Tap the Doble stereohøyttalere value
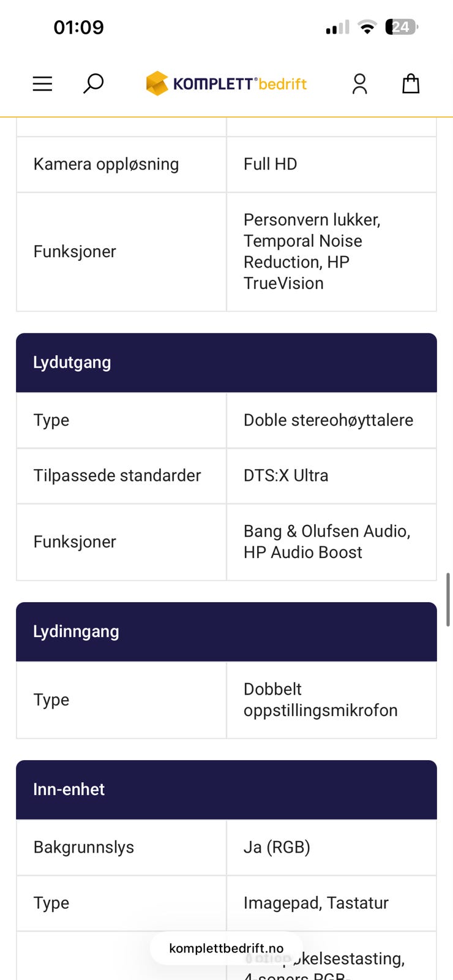Image resolution: width=453 pixels, height=980 pixels. point(328,420)
